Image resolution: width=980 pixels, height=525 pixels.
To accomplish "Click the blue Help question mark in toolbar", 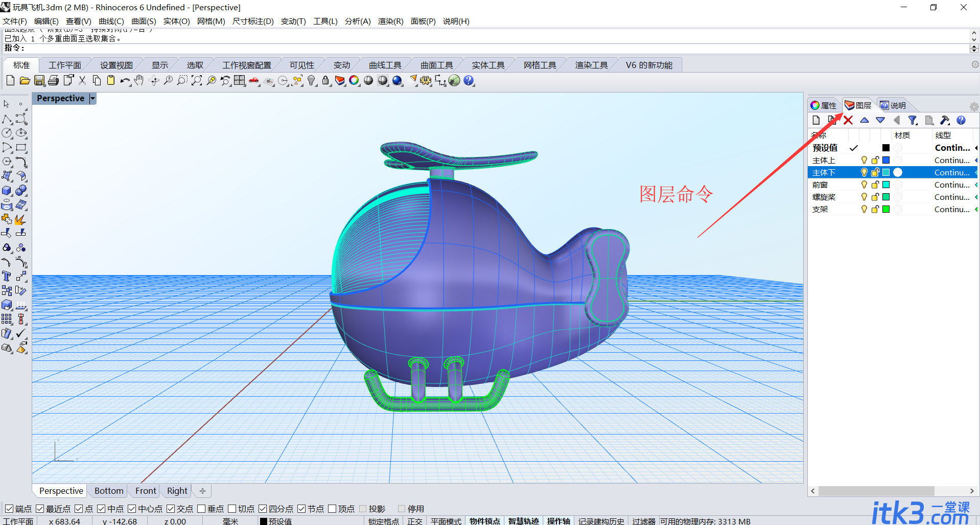I will click(x=469, y=80).
